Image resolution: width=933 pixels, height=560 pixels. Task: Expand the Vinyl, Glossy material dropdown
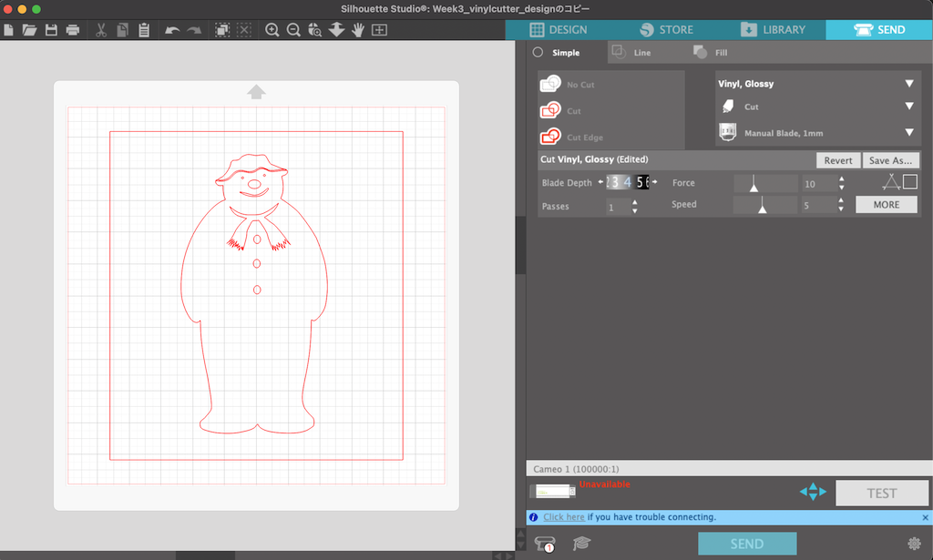tap(908, 84)
